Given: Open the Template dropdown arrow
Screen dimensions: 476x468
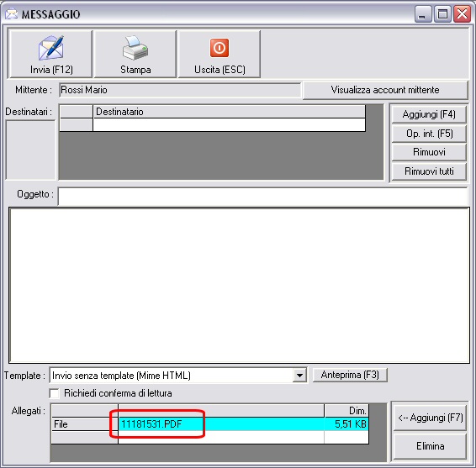Looking at the screenshot, I should click(x=299, y=376).
